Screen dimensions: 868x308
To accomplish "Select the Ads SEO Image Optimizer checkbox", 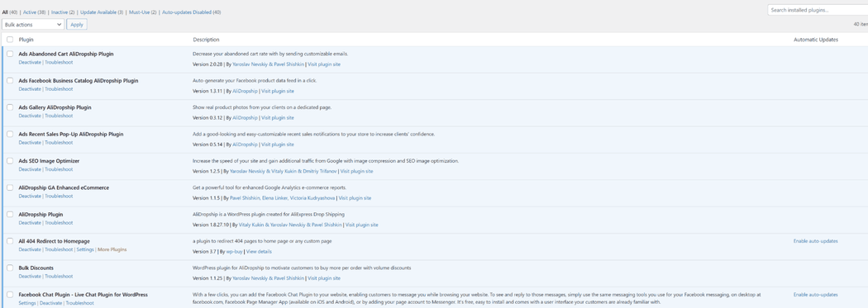I will click(10, 160).
